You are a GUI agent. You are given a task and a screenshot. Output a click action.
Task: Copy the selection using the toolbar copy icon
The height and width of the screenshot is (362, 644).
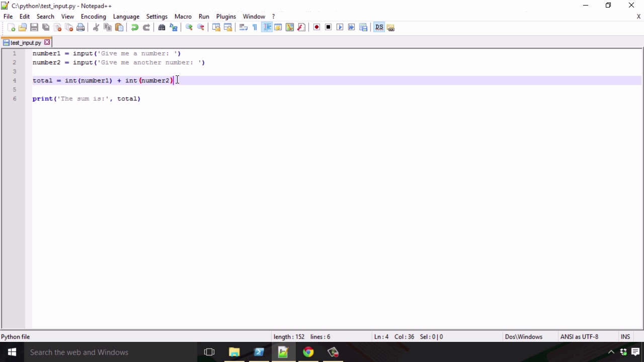pyautogui.click(x=107, y=27)
